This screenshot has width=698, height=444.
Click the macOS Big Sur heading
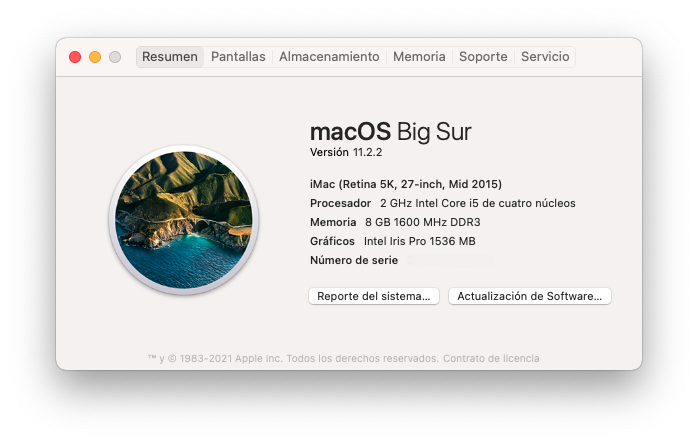click(x=390, y=132)
